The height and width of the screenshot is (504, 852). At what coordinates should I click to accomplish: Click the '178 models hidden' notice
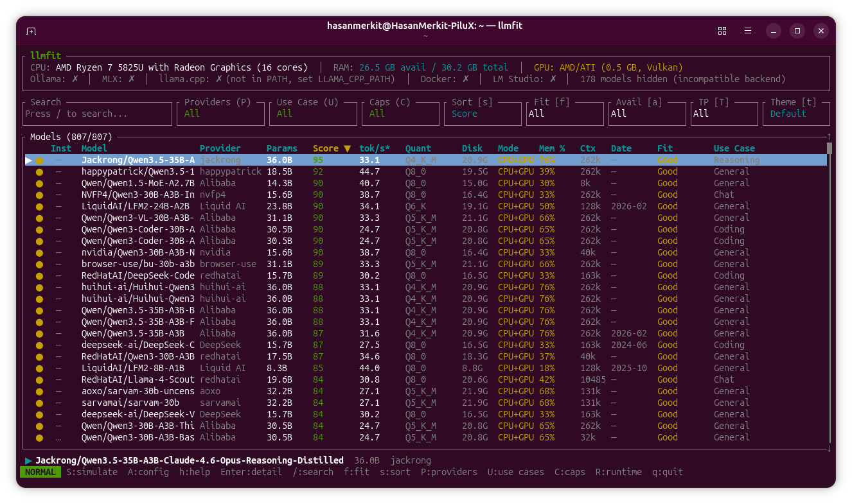click(683, 79)
